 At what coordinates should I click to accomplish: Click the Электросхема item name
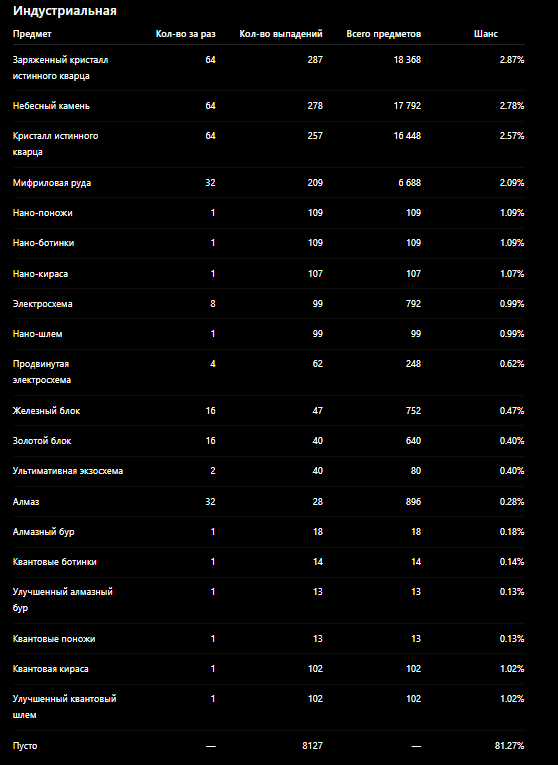42,304
